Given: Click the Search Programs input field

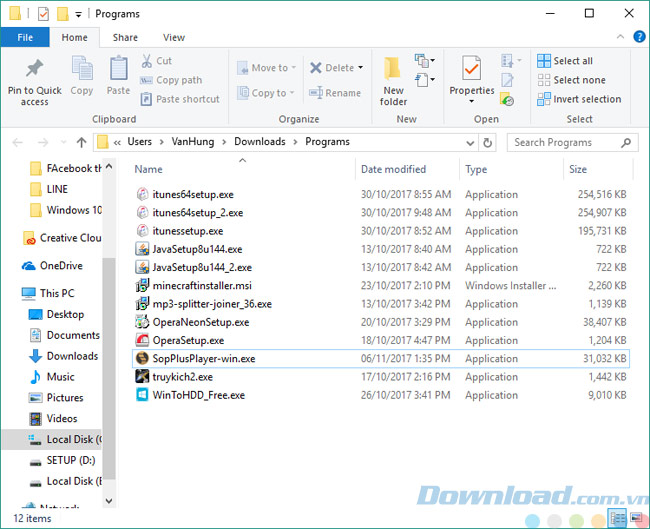Looking at the screenshot, I should click(x=565, y=142).
